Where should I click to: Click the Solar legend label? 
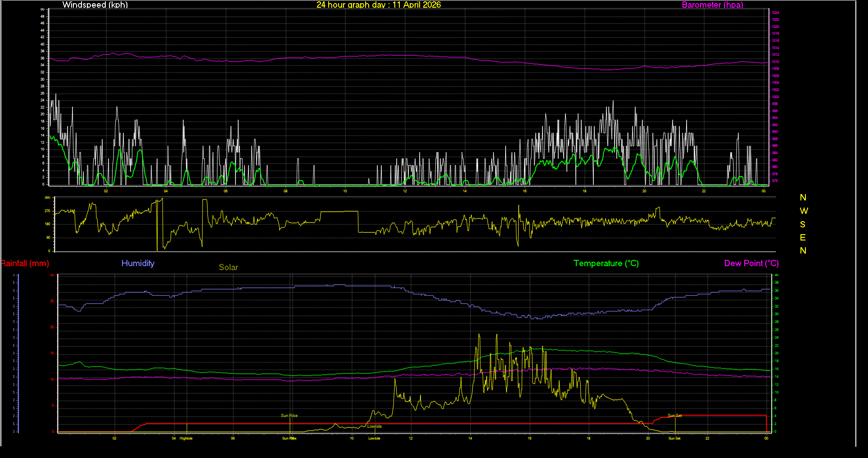228,268
